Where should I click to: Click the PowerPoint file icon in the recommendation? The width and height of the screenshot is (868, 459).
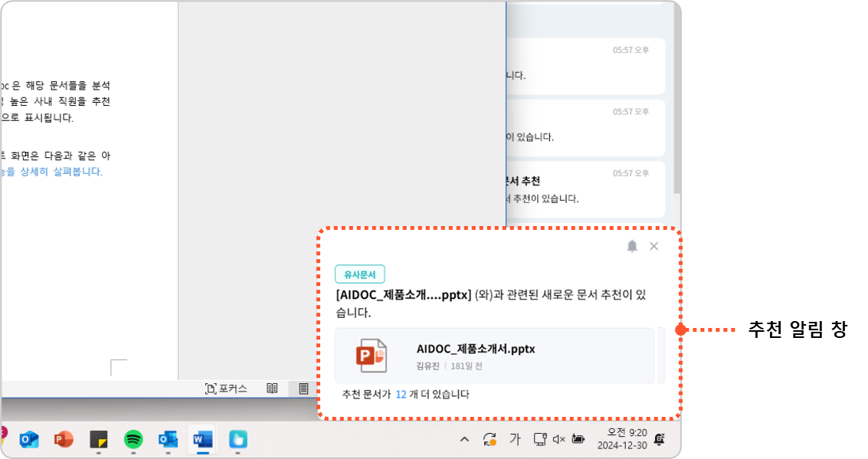[x=372, y=356]
